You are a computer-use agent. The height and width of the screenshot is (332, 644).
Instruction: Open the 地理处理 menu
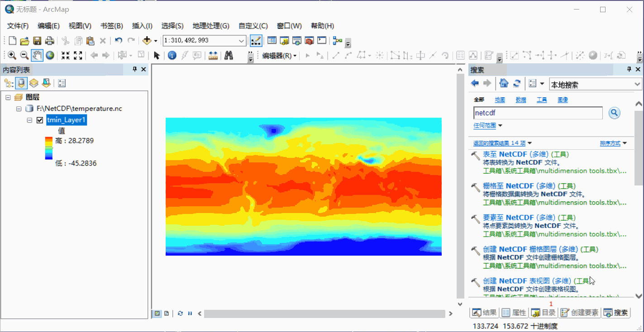tap(211, 26)
